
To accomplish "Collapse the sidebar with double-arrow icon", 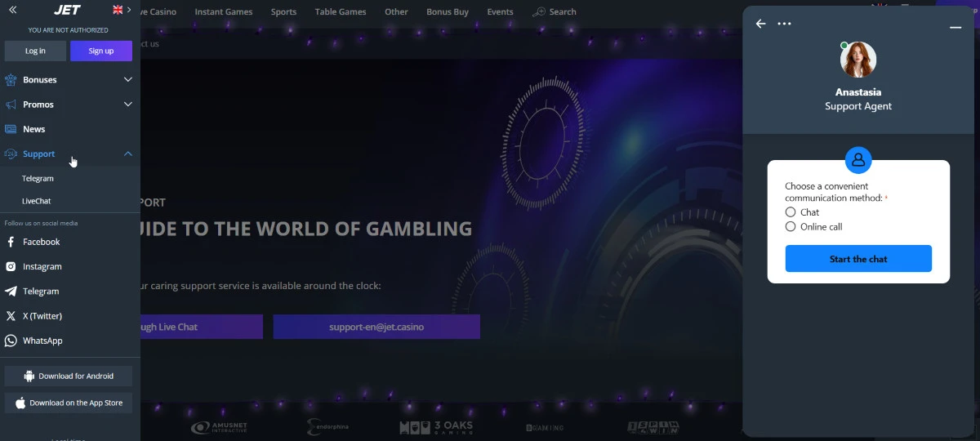I will pyautogui.click(x=12, y=10).
